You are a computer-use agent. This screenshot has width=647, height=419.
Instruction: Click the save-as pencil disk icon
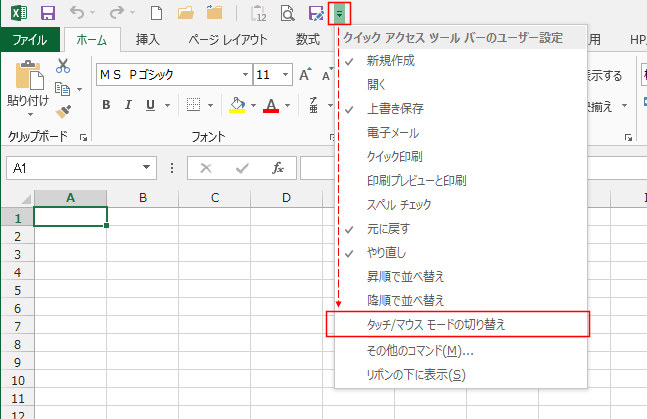click(x=316, y=13)
